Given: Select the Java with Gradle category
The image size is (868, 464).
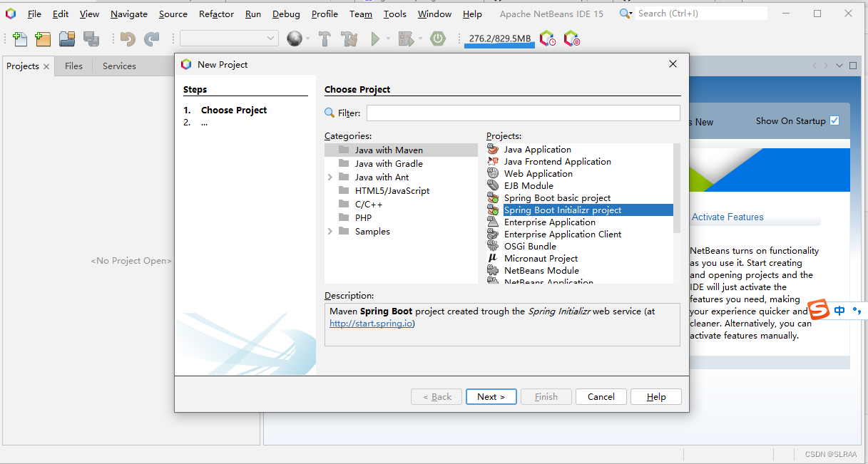Looking at the screenshot, I should click(x=389, y=163).
